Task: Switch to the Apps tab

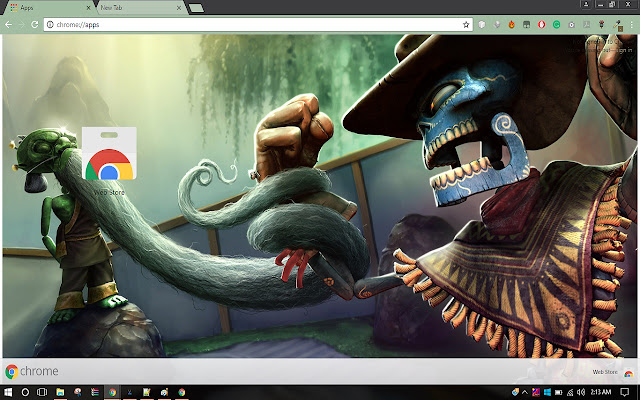Action: pos(50,8)
